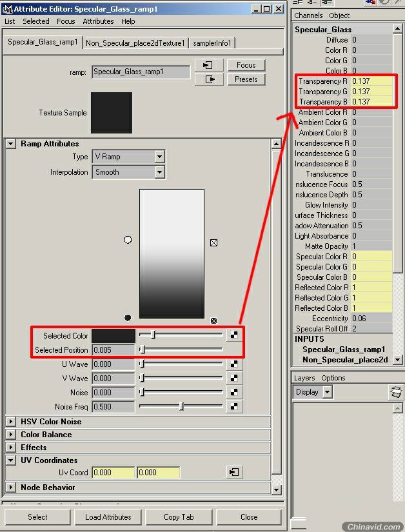Screen dimensions: 405x532
Task: Select the lower filled ramp color handle
Action: coord(128,317)
